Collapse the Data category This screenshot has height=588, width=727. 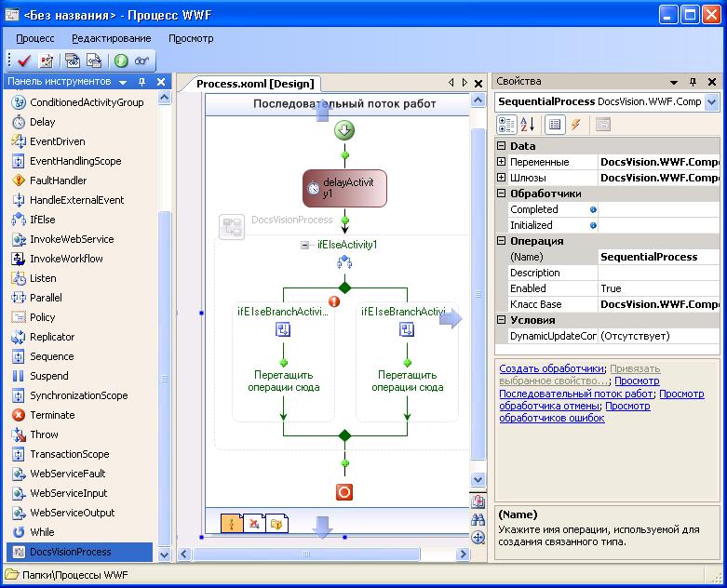[x=501, y=145]
